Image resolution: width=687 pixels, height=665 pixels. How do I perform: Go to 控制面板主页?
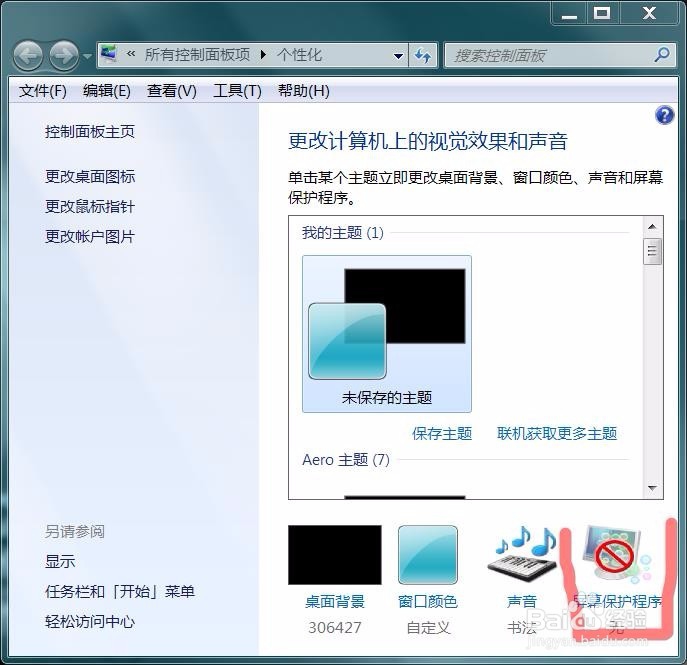[x=90, y=131]
